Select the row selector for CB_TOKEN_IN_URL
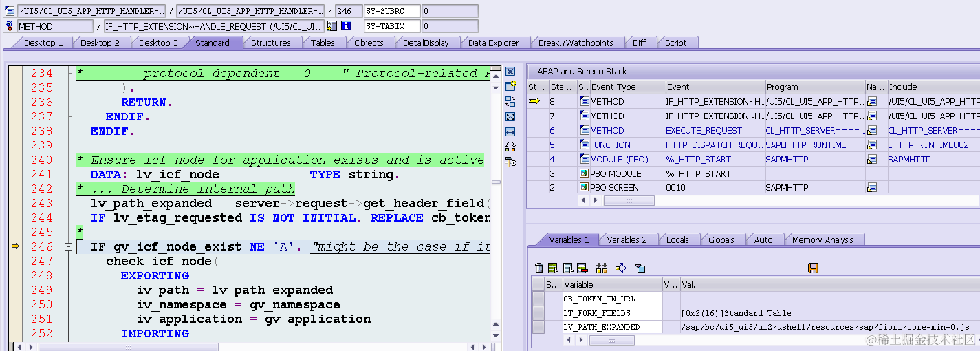The height and width of the screenshot is (351, 980). pos(538,299)
